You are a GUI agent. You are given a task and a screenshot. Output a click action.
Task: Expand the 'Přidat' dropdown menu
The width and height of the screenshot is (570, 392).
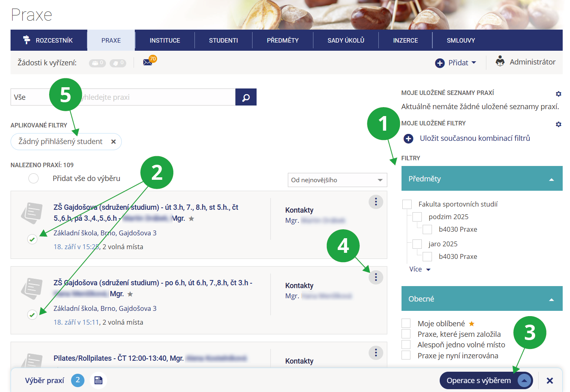(x=456, y=63)
